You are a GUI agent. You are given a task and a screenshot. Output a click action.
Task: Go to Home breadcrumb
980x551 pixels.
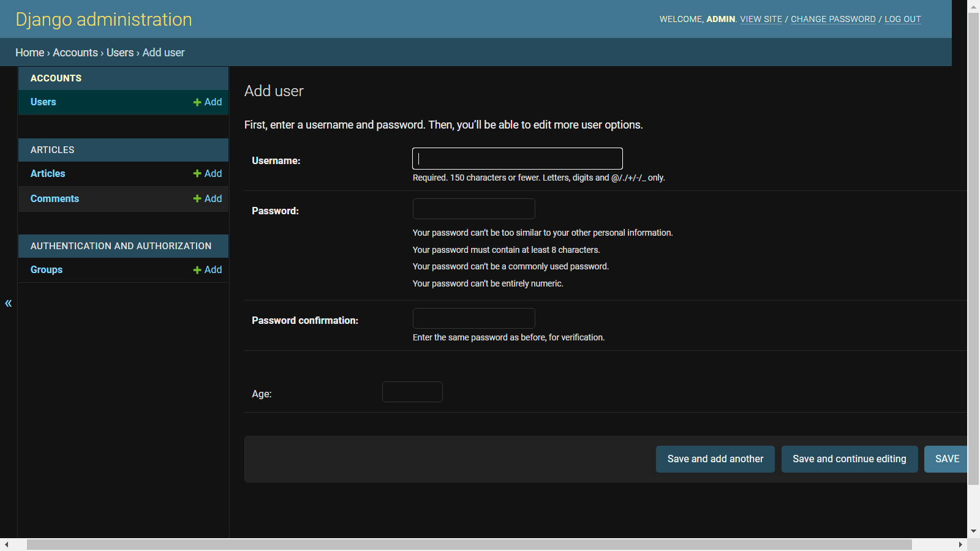tap(30, 53)
